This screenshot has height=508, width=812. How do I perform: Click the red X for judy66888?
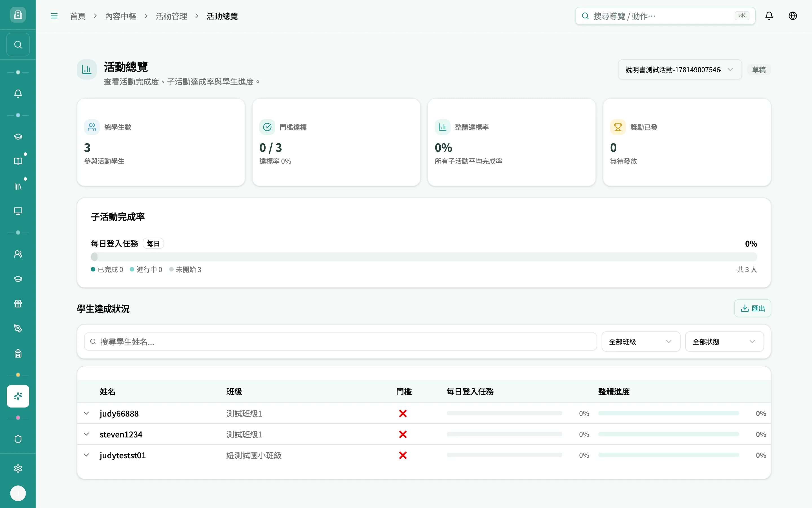(403, 413)
